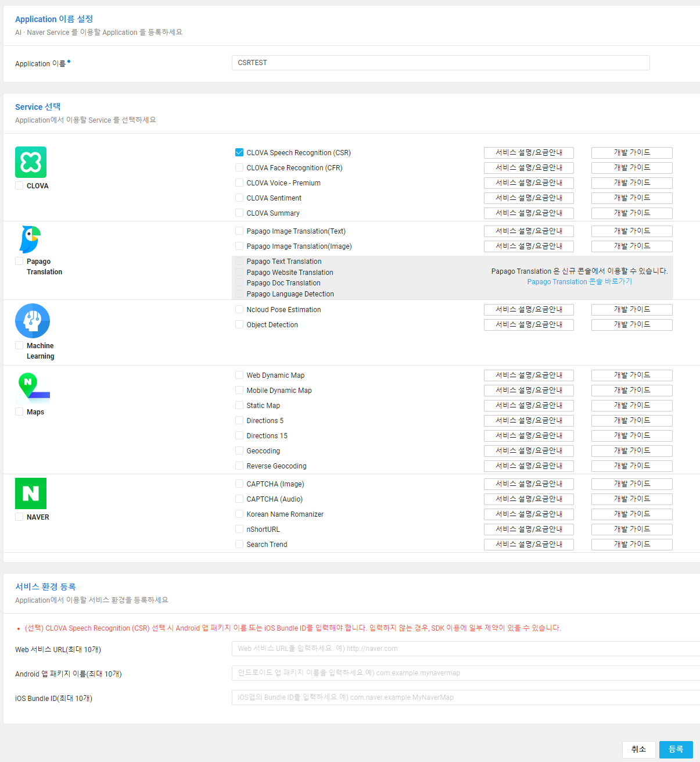Open 개발 가이드 for Papago Image Translation(Image)
The image size is (700, 762).
pos(632,246)
